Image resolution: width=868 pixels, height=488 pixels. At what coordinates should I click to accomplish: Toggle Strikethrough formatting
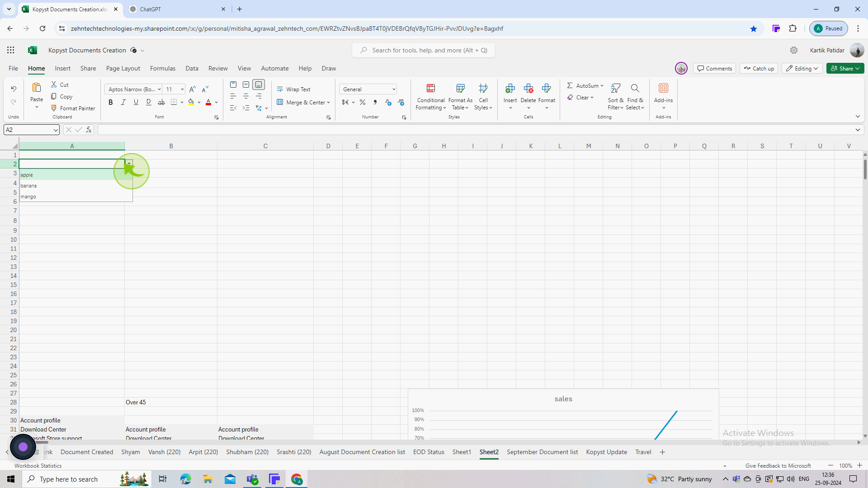pyautogui.click(x=161, y=103)
